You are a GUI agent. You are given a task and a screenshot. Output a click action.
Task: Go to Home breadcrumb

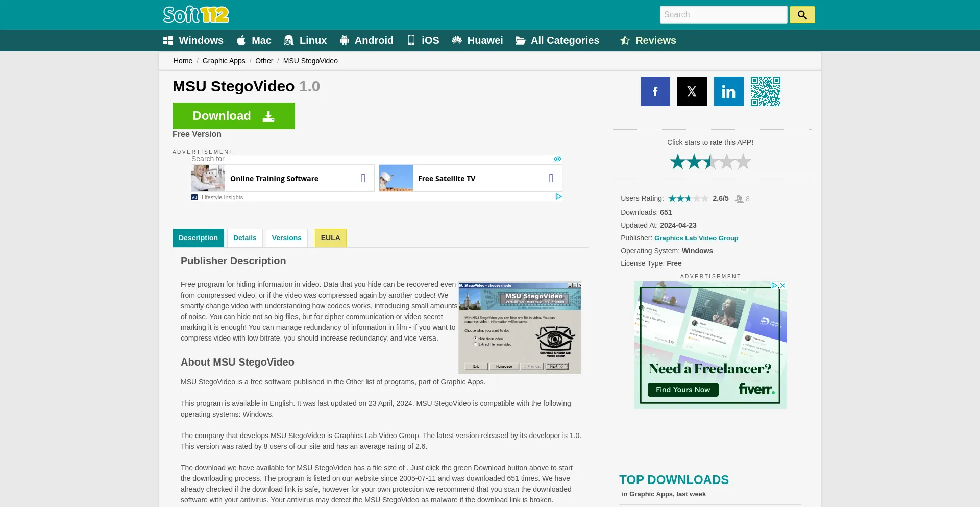click(x=183, y=61)
